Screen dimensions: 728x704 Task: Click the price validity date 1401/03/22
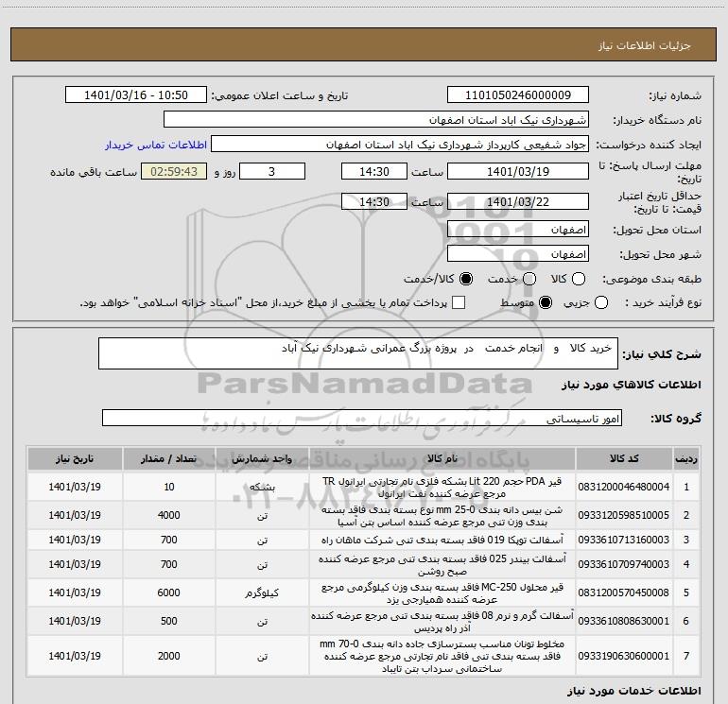point(518,201)
